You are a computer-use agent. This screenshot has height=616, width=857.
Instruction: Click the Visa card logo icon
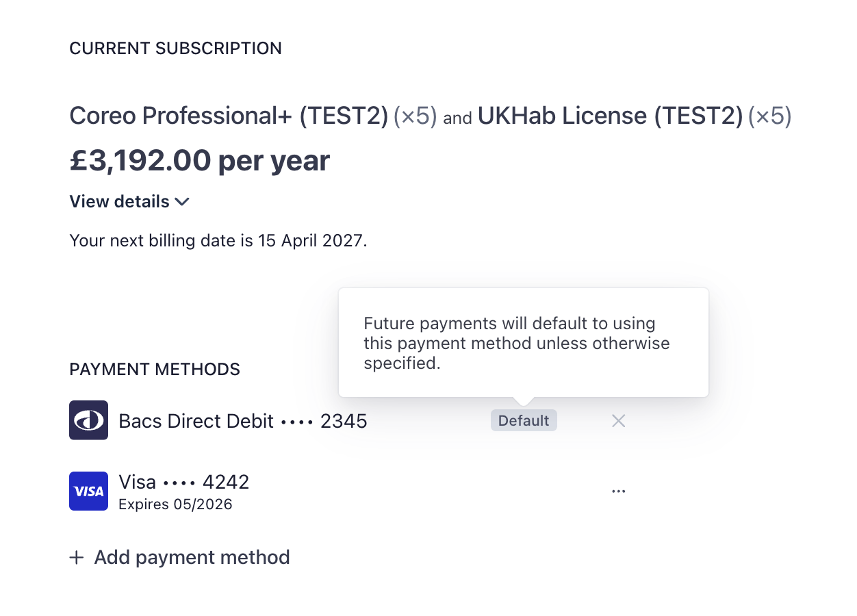click(x=88, y=491)
